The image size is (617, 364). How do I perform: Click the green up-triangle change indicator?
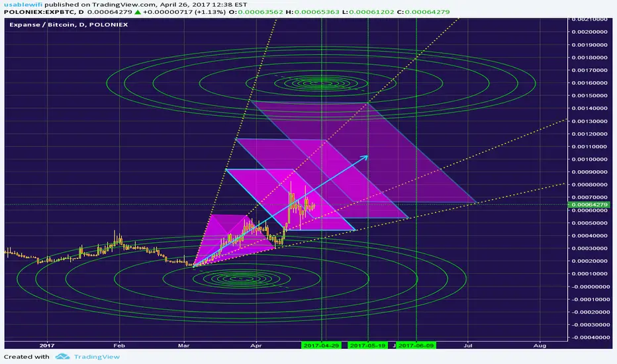pos(138,12)
